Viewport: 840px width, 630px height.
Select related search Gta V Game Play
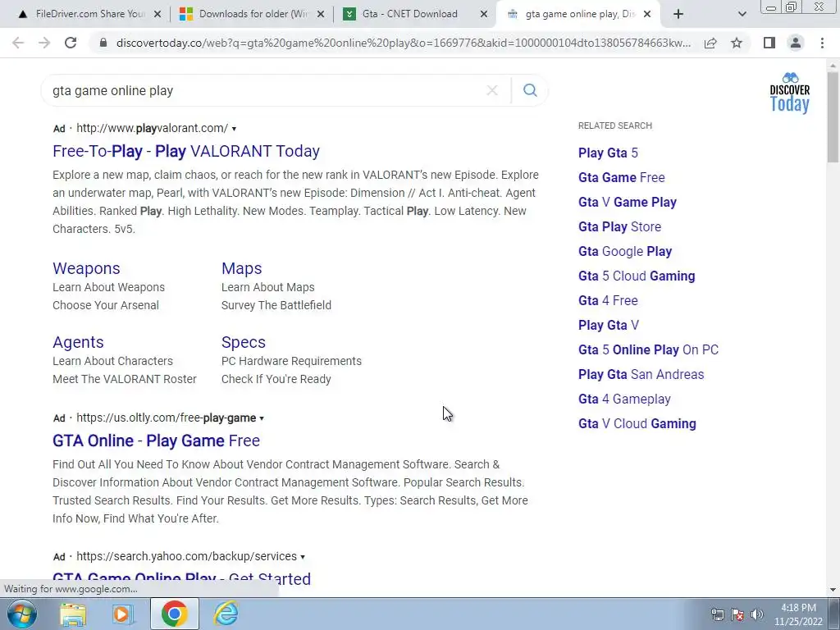click(628, 202)
